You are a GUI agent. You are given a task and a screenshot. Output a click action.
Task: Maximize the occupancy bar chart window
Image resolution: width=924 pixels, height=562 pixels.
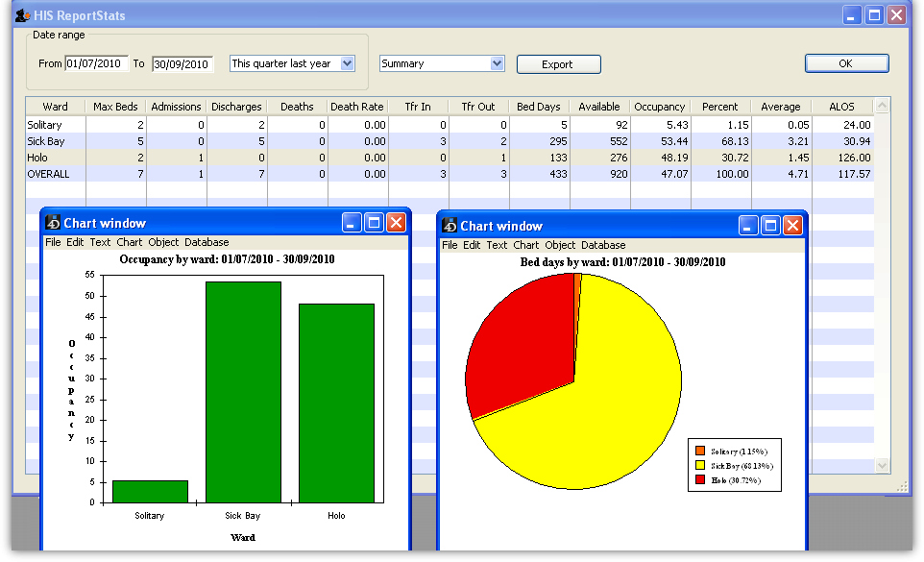374,223
